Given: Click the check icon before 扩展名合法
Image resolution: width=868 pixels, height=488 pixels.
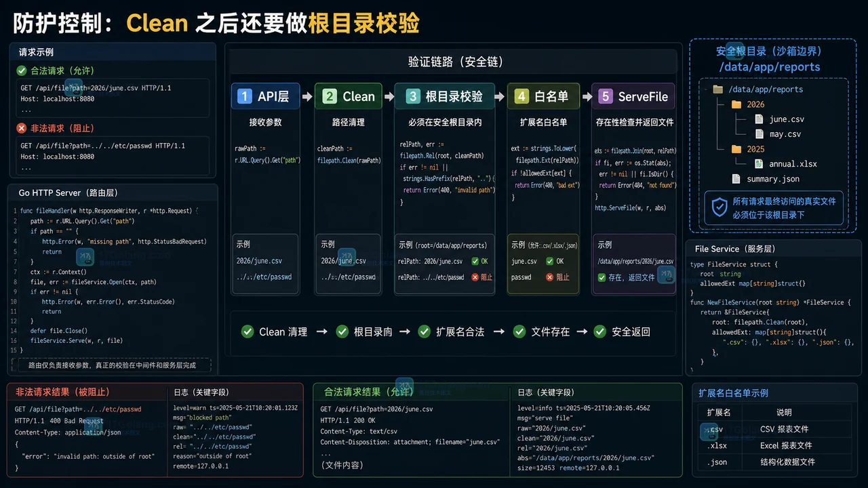Looking at the screenshot, I should pyautogui.click(x=425, y=331).
